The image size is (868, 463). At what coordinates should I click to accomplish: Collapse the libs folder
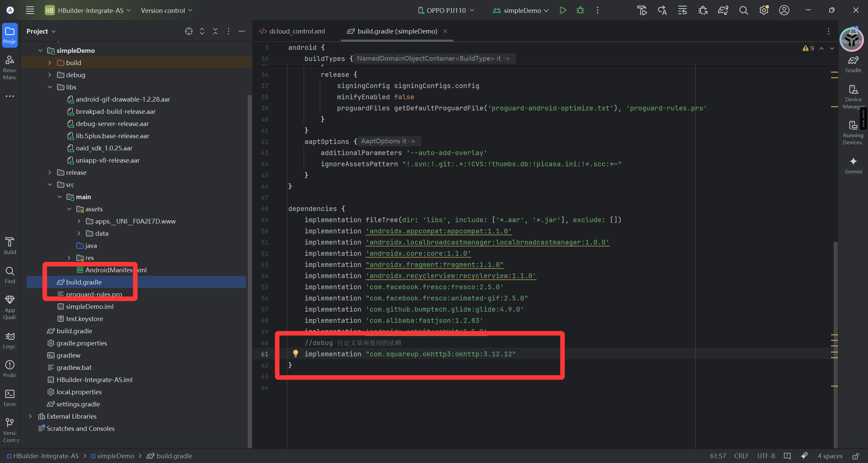coord(50,87)
